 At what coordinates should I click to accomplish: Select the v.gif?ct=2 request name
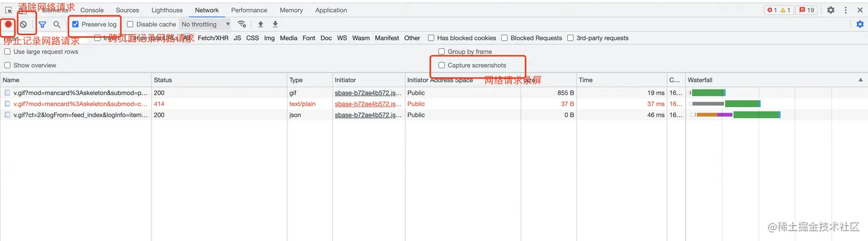[x=80, y=115]
